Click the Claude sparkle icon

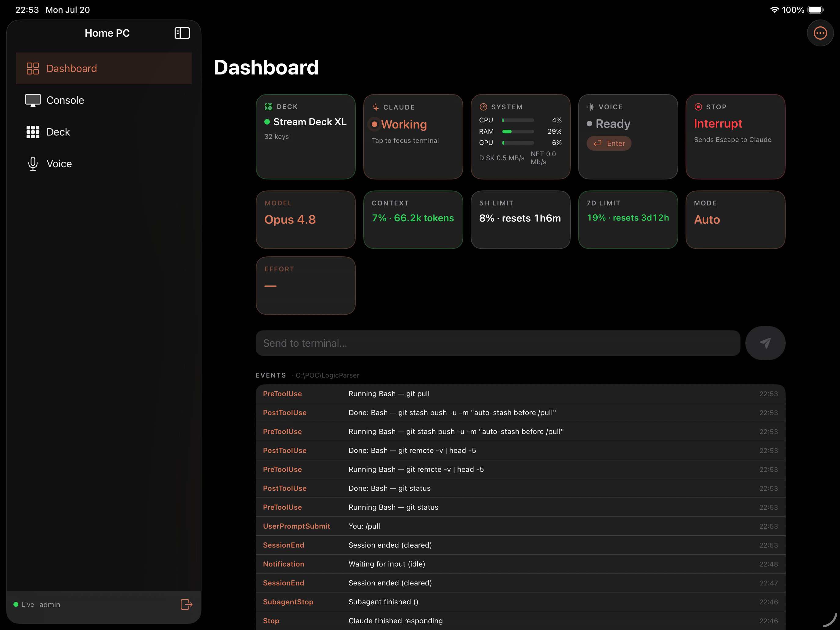coord(375,107)
